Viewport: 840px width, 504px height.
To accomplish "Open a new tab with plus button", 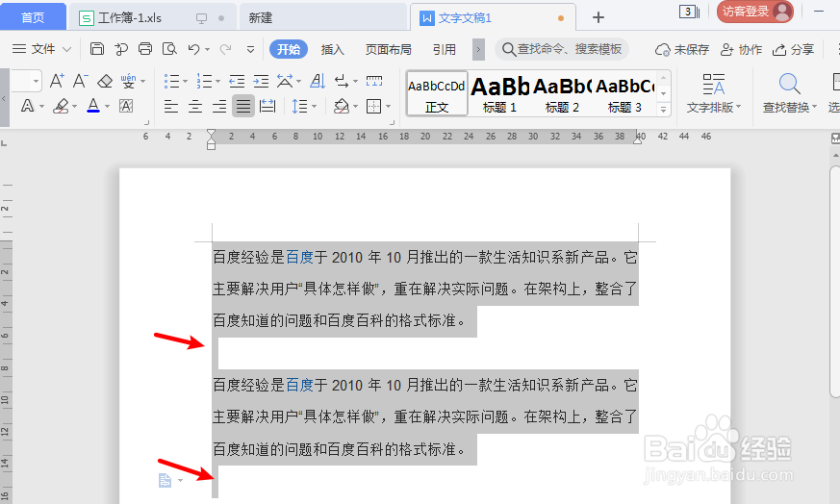I will (x=598, y=17).
